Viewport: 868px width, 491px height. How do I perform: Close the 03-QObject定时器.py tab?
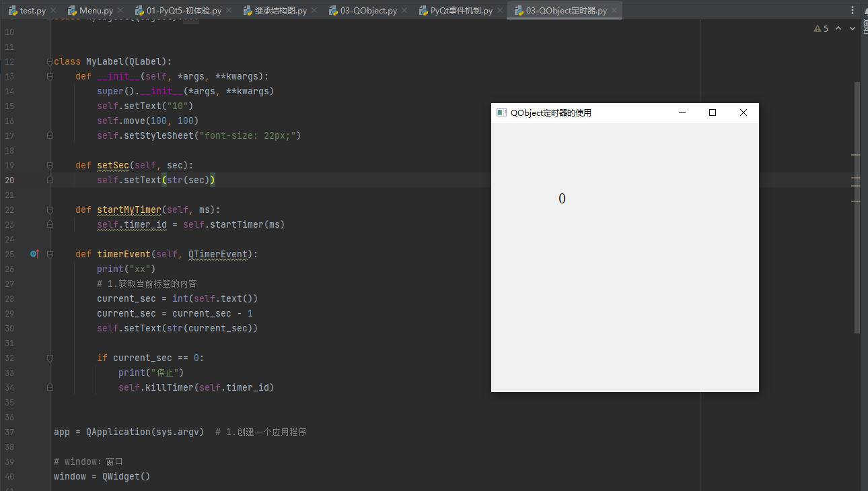coord(614,11)
